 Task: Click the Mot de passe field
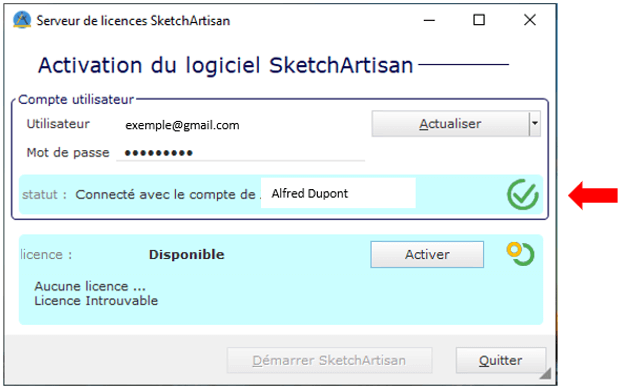coord(240,153)
